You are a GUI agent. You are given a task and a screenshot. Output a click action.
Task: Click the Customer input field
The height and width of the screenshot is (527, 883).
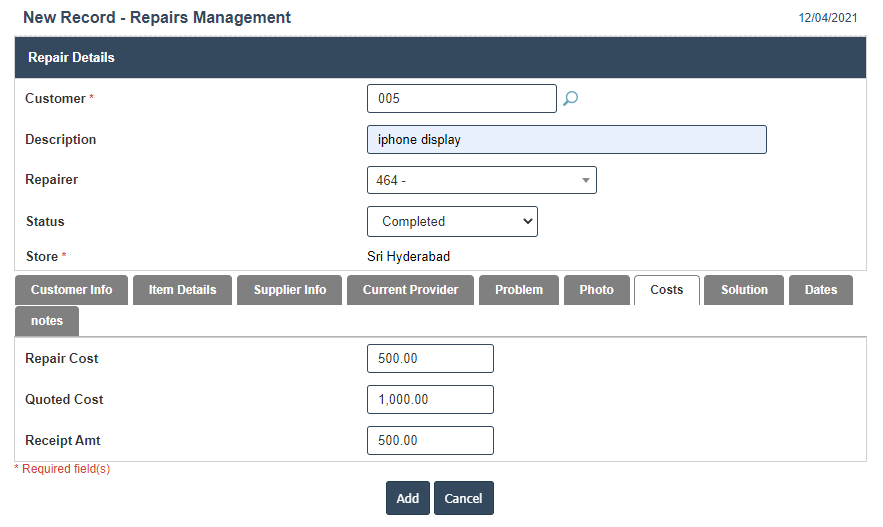tap(461, 99)
